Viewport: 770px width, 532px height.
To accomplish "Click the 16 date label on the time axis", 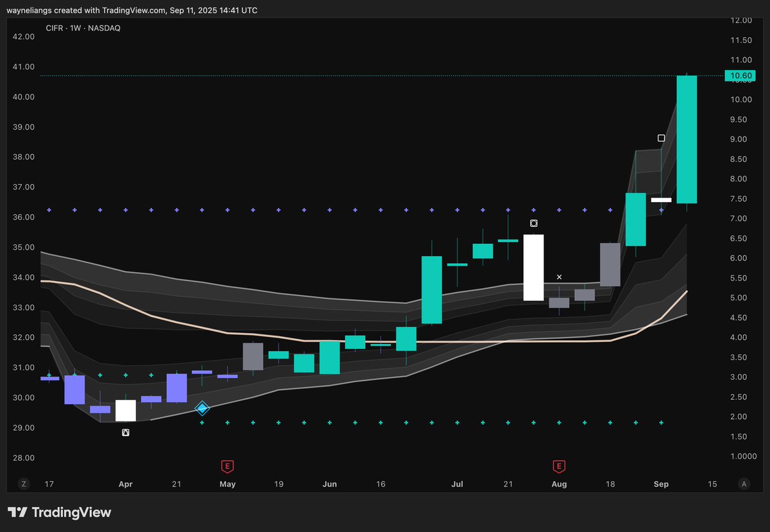I will point(381,484).
